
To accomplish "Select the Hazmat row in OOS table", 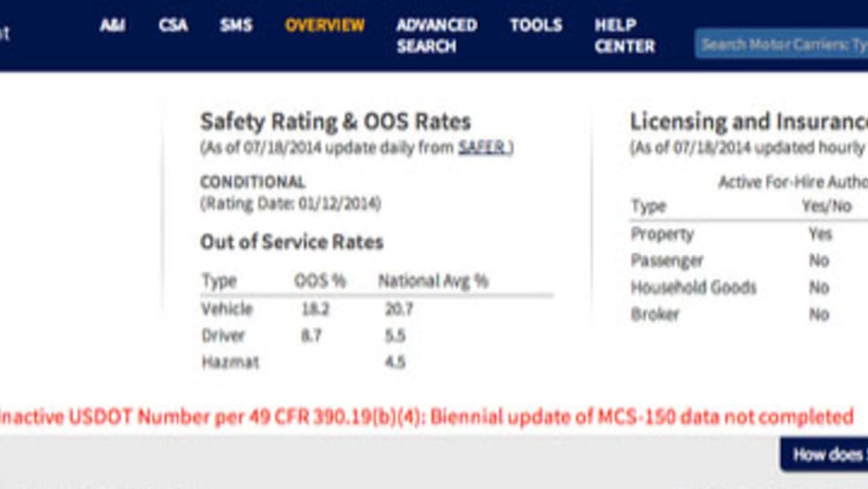I will tap(230, 362).
